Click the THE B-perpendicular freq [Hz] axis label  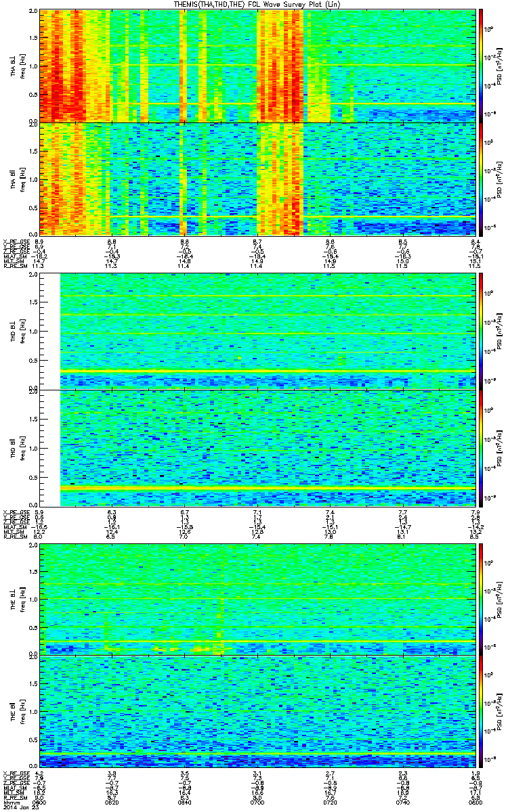pyautogui.click(x=22, y=599)
